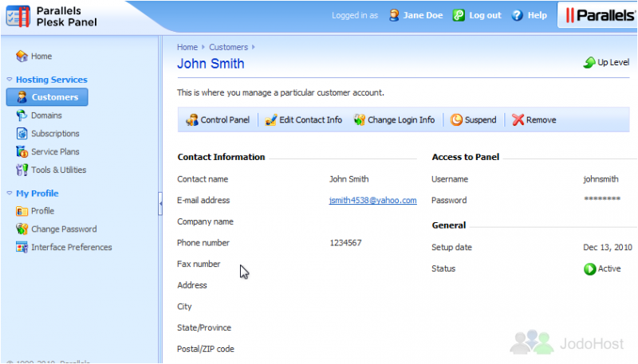Click the red X Remove icon

tap(518, 119)
